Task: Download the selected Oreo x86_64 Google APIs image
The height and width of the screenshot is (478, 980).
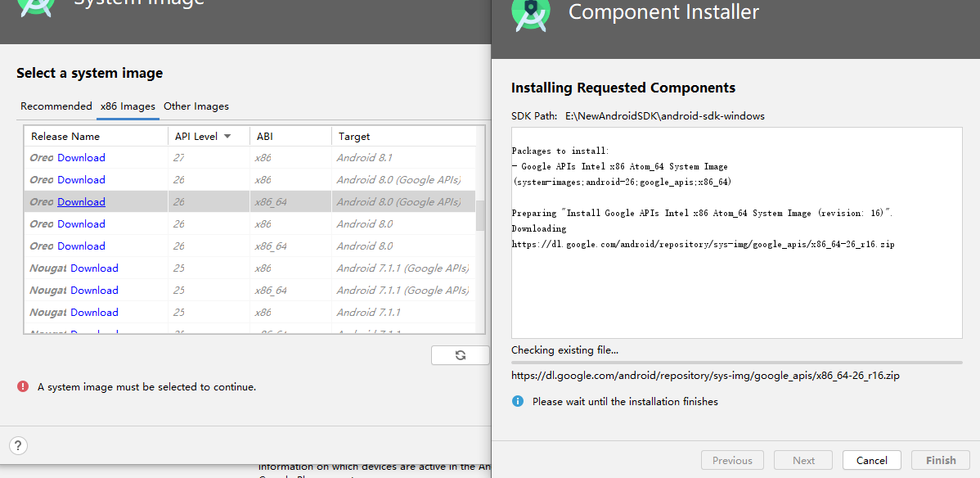Action: (81, 201)
